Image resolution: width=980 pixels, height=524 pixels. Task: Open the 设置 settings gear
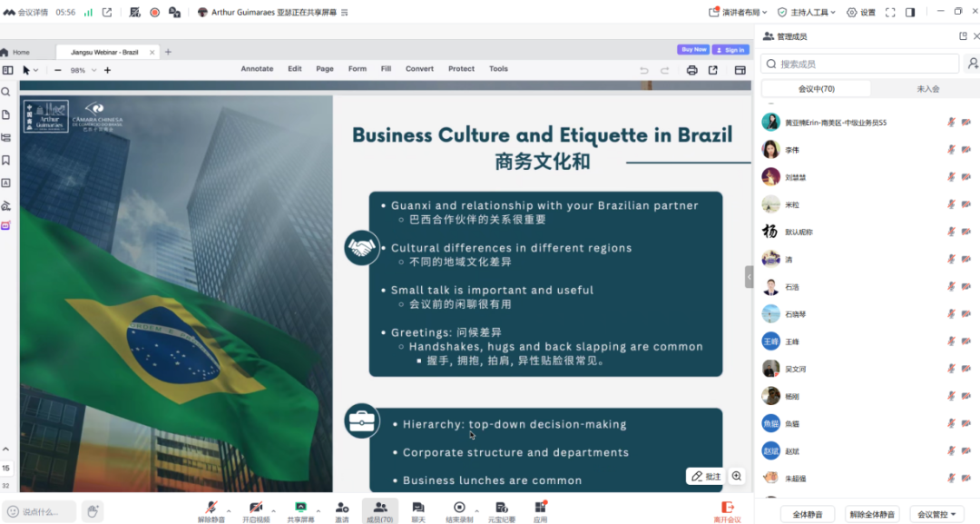click(x=860, y=12)
